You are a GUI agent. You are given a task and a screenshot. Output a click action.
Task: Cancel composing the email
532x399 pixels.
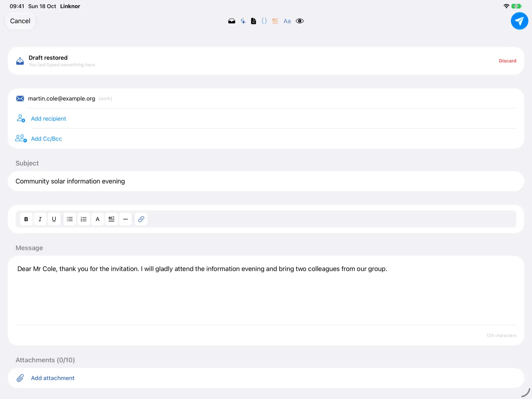(20, 21)
